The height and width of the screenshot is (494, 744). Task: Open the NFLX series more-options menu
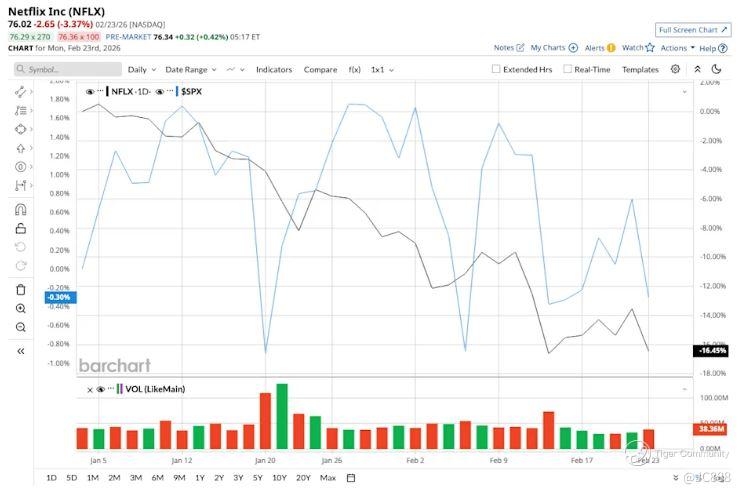(x=100, y=91)
